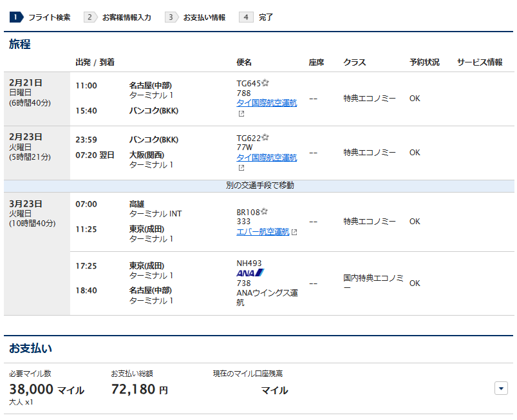Click ANAウイングス運航 operator text

click(267, 298)
